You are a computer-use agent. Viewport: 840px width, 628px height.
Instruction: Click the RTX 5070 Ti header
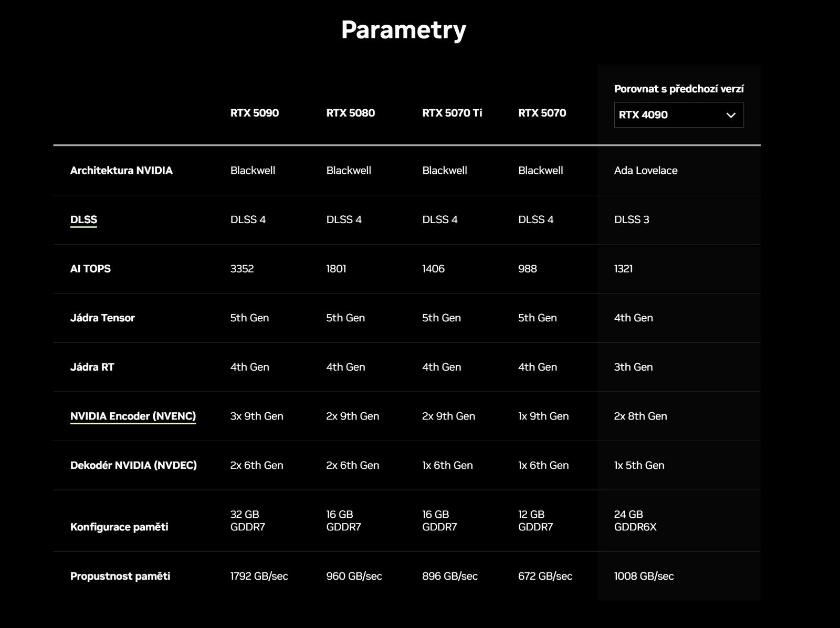[452, 112]
